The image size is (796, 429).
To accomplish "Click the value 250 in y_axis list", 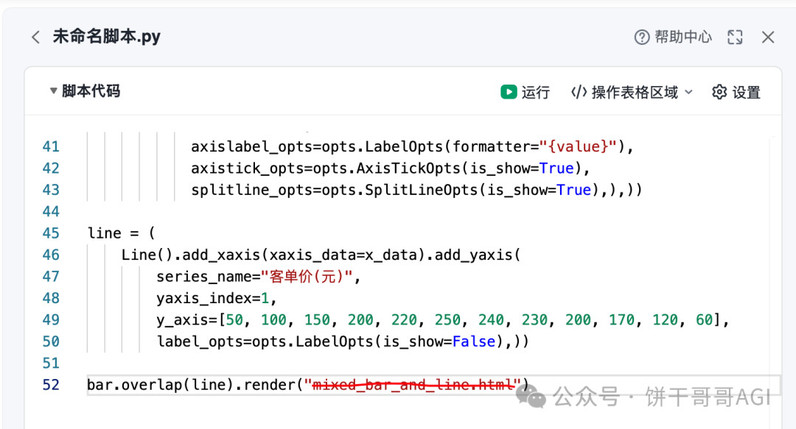I will (x=447, y=320).
